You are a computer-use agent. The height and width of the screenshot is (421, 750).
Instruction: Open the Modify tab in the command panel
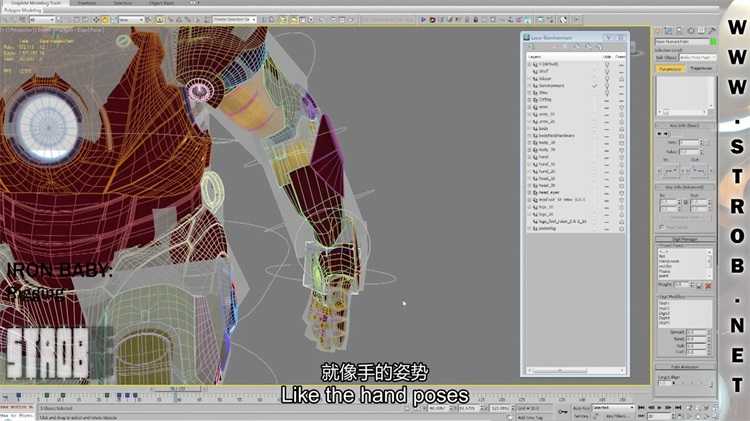tap(669, 31)
